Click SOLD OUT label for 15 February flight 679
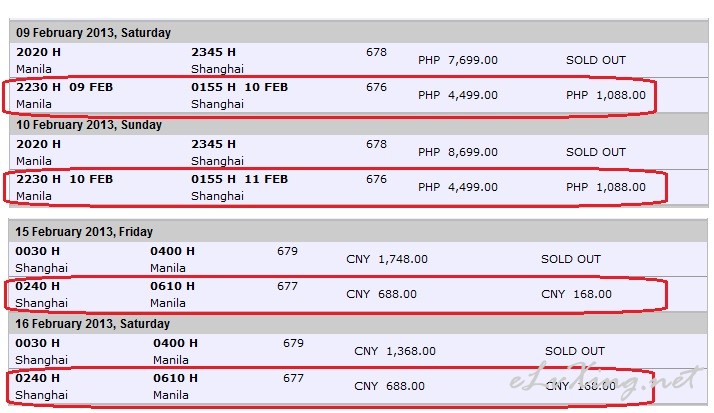 571,259
